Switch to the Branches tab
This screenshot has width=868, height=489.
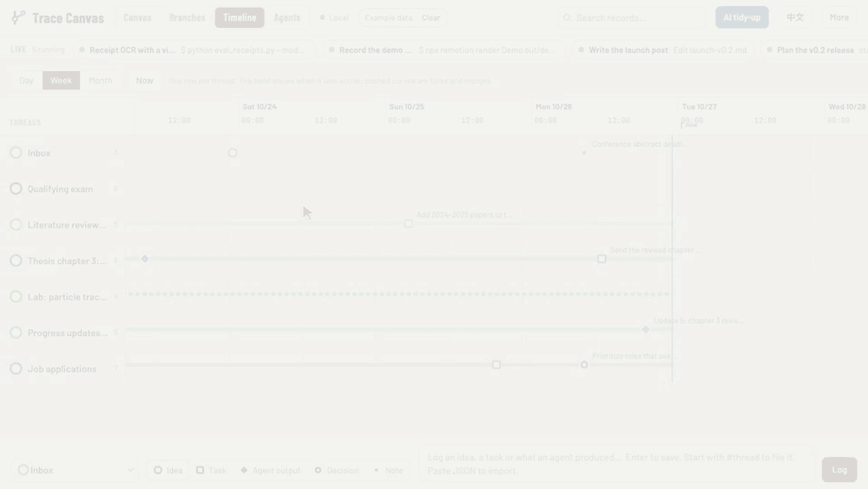[187, 17]
